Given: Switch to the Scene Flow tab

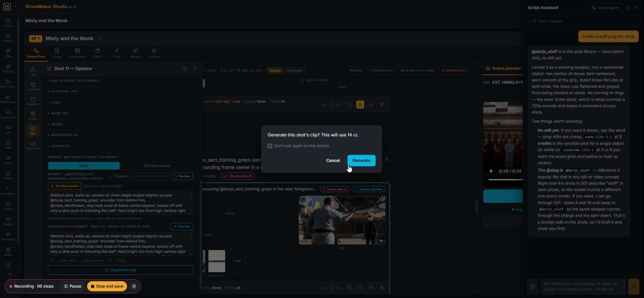Looking at the screenshot, I should point(36,53).
